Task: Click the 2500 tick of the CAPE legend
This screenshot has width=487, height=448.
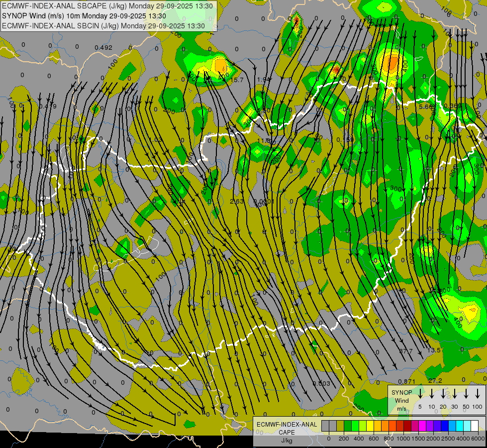Action: (448, 439)
